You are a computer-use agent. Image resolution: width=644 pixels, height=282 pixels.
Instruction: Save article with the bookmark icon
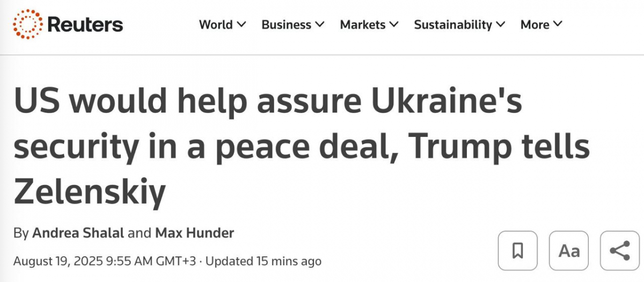pyautogui.click(x=517, y=251)
